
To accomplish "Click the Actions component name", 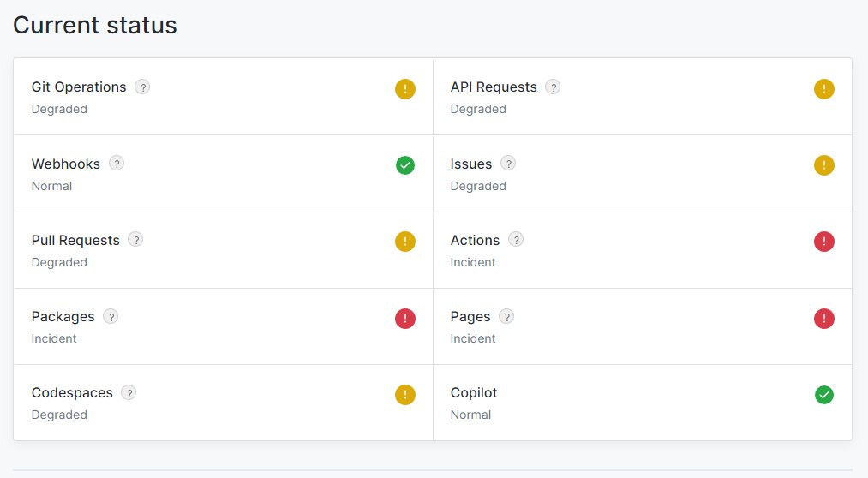I will point(475,240).
